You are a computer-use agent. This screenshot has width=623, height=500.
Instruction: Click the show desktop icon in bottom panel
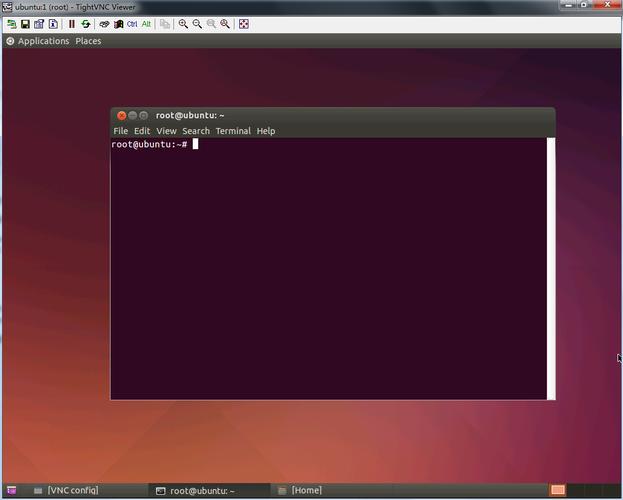coord(12,490)
